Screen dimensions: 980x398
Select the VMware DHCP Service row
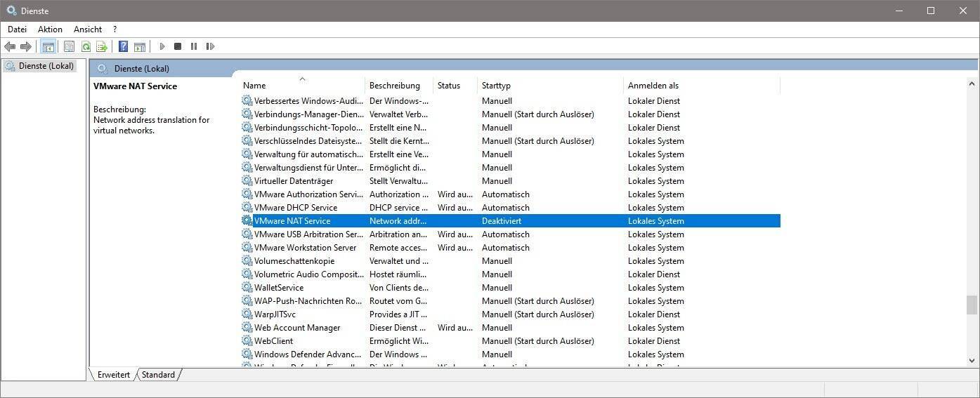point(295,208)
